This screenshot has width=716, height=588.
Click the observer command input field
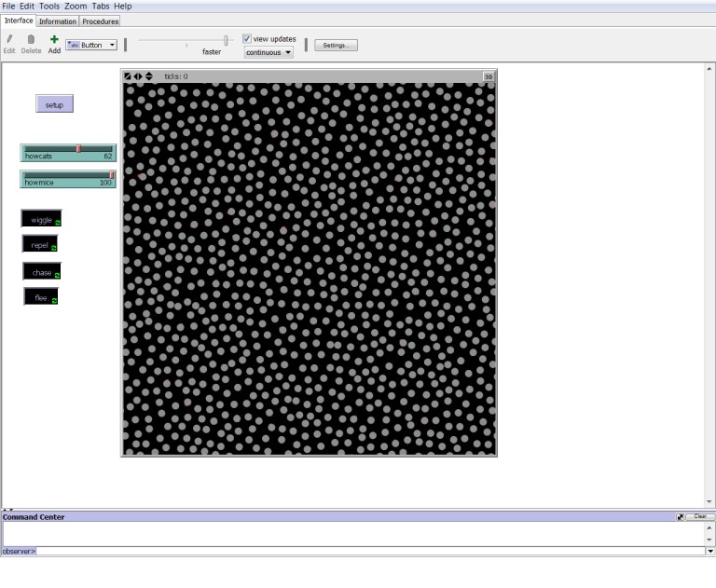click(x=369, y=552)
